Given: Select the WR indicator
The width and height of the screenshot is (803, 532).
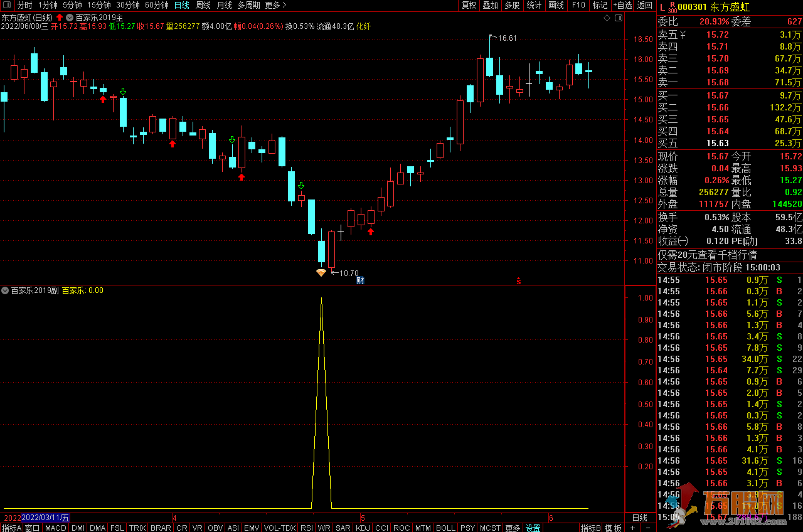Looking at the screenshot, I should click(x=324, y=528).
